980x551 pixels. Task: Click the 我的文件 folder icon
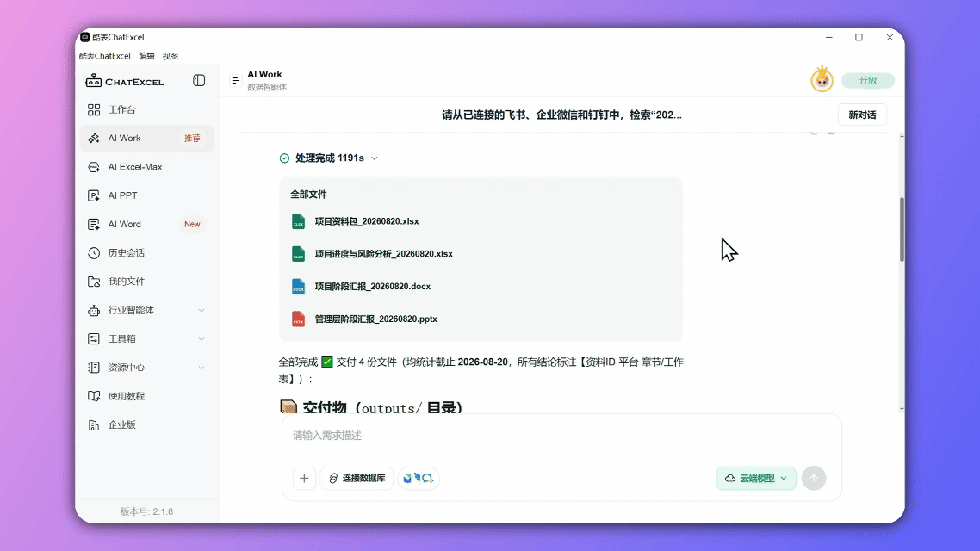point(94,282)
